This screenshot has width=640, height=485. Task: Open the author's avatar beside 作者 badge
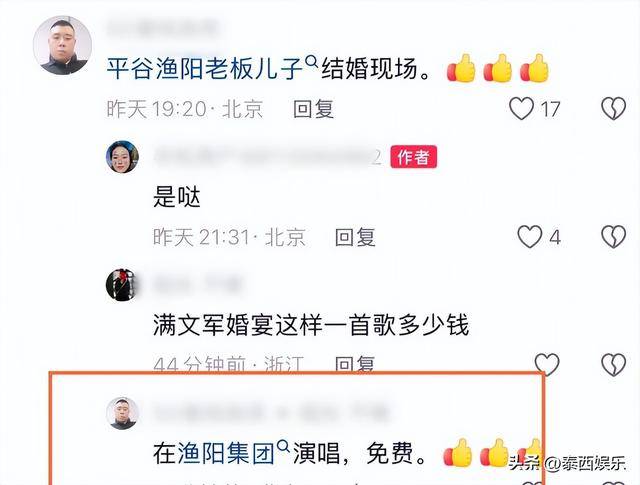(x=122, y=157)
